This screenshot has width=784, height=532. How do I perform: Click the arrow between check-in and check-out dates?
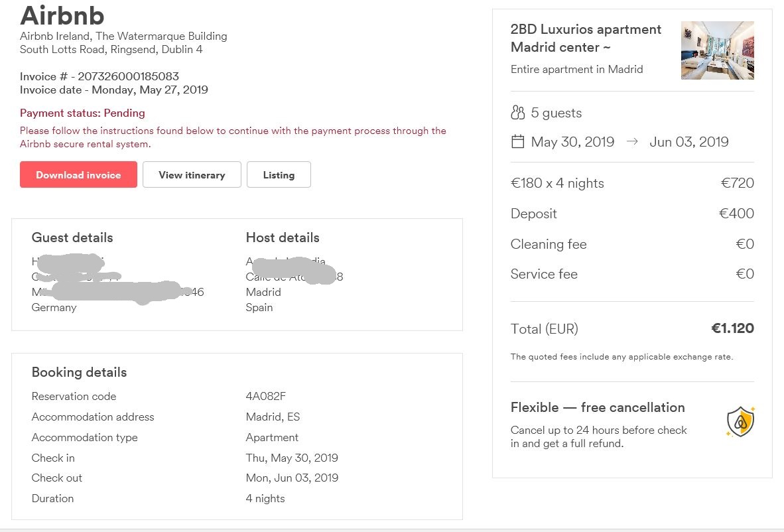point(632,141)
